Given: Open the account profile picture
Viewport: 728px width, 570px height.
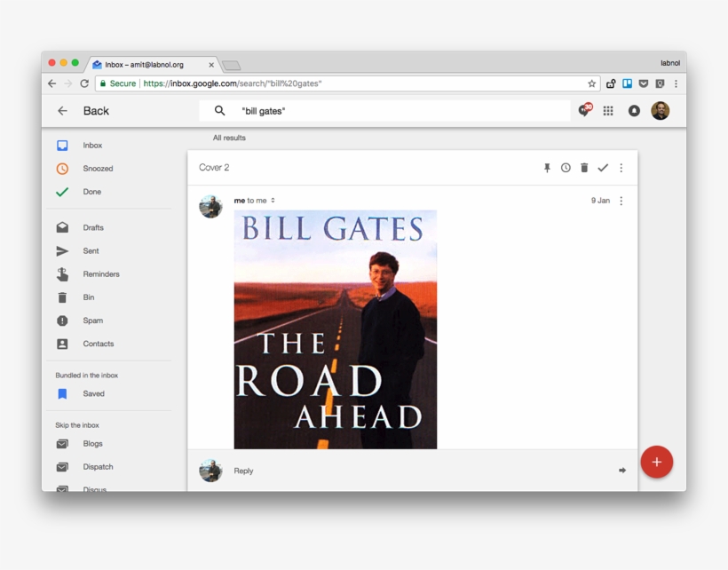Looking at the screenshot, I should 661,111.
